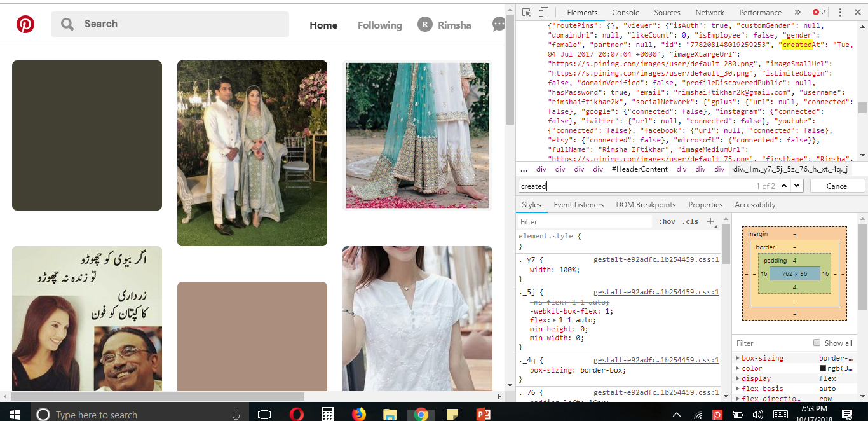Toggle the .cls element classes panel
The height and width of the screenshot is (421, 868).
pyautogui.click(x=690, y=221)
